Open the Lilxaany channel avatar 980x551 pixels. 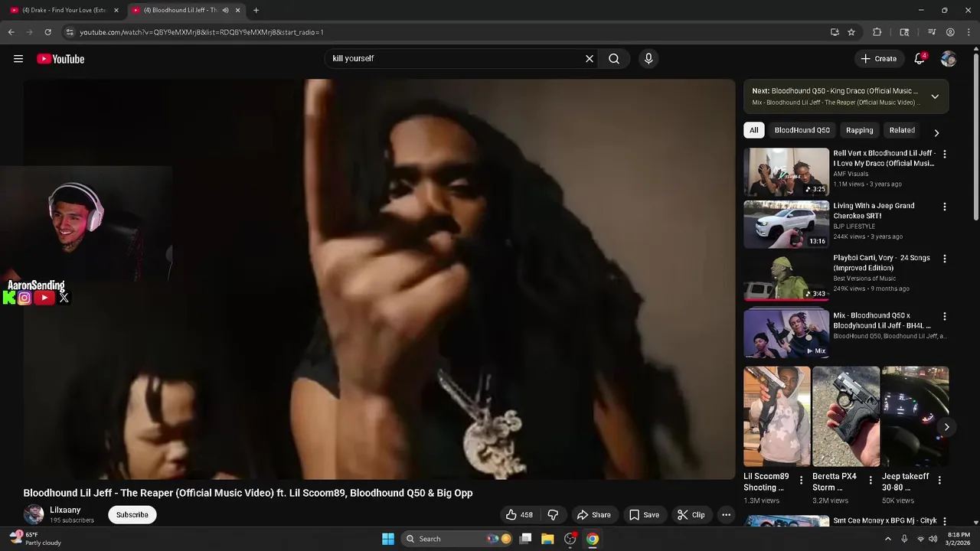(34, 515)
